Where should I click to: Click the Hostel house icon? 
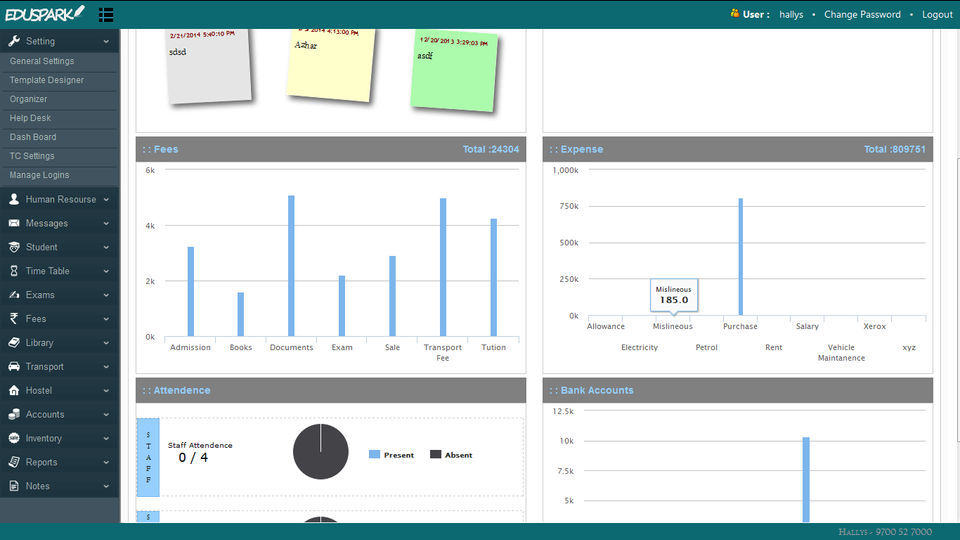pyautogui.click(x=14, y=390)
